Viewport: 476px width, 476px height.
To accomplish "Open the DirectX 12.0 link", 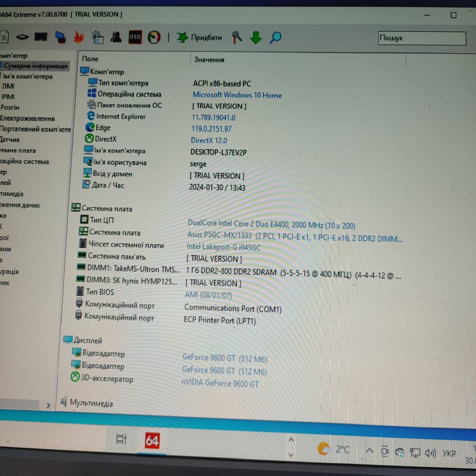I will coord(209,140).
